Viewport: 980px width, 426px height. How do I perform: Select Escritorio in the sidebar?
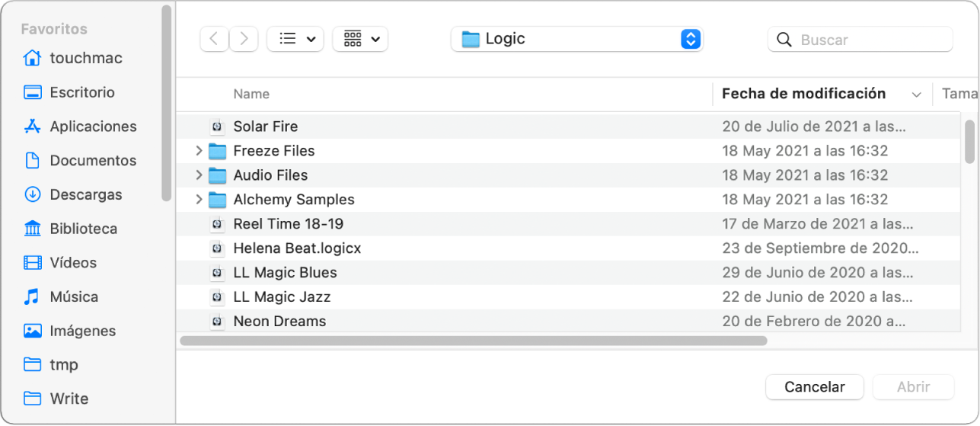pyautogui.click(x=81, y=92)
